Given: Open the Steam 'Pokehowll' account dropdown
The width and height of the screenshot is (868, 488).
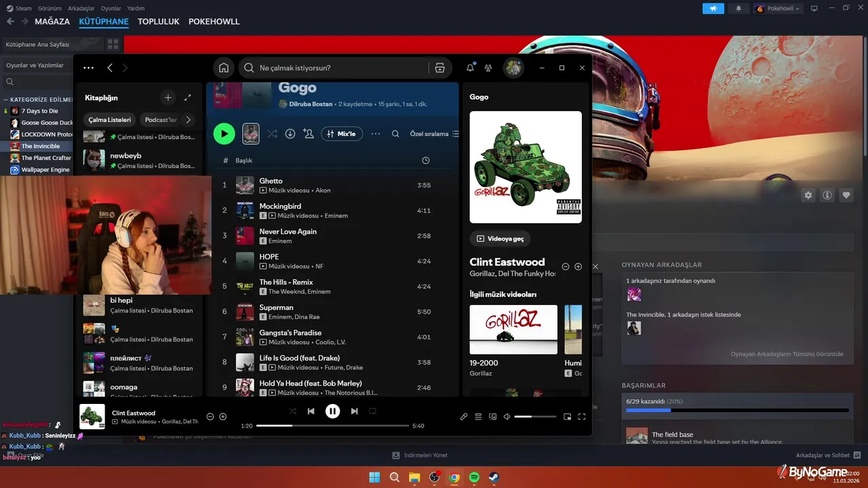Looking at the screenshot, I should pos(778,8).
